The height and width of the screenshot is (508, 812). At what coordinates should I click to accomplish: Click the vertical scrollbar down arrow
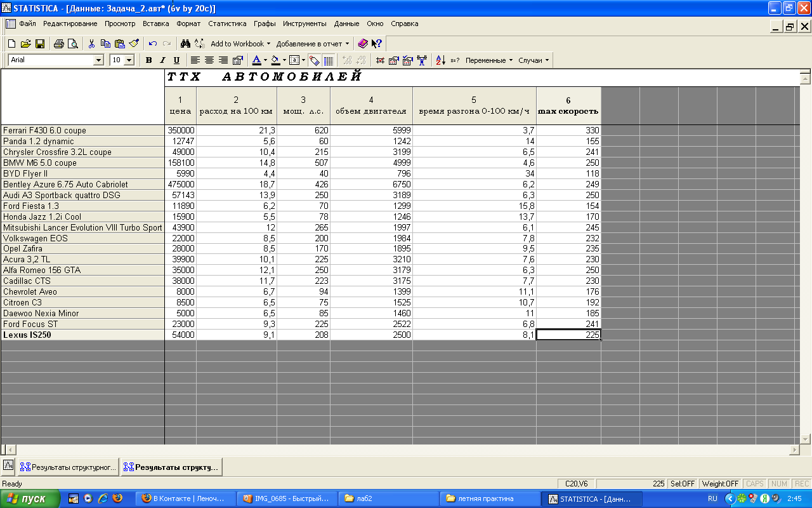pyautogui.click(x=806, y=439)
